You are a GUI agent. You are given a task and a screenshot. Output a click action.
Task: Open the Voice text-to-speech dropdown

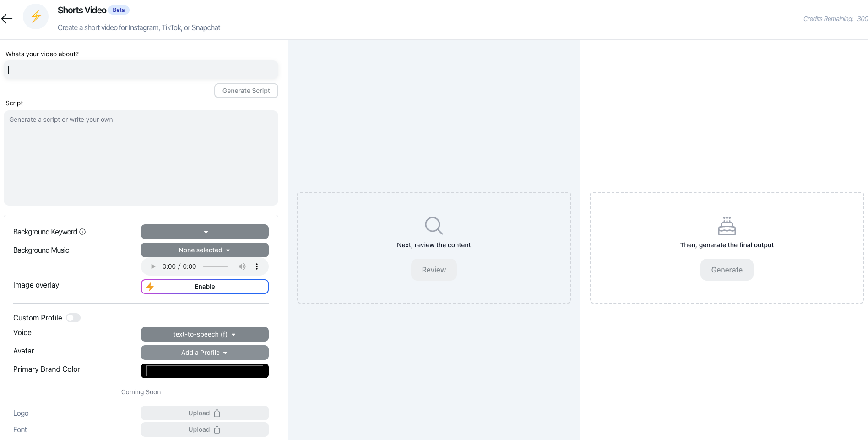pos(205,334)
